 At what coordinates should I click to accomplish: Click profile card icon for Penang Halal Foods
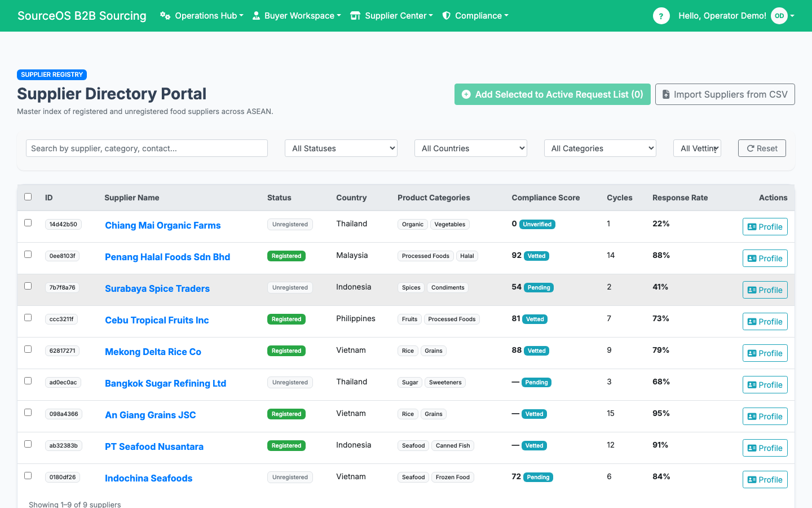[752, 259]
